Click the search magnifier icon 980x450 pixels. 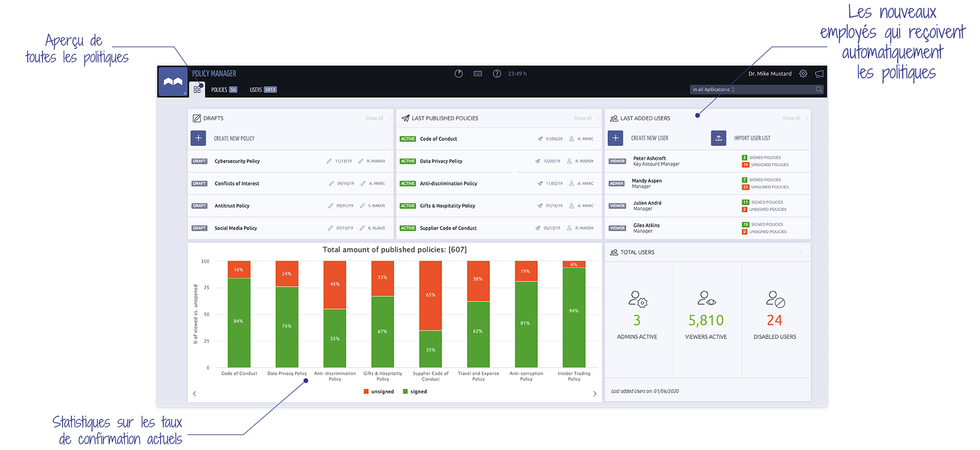pos(819,89)
